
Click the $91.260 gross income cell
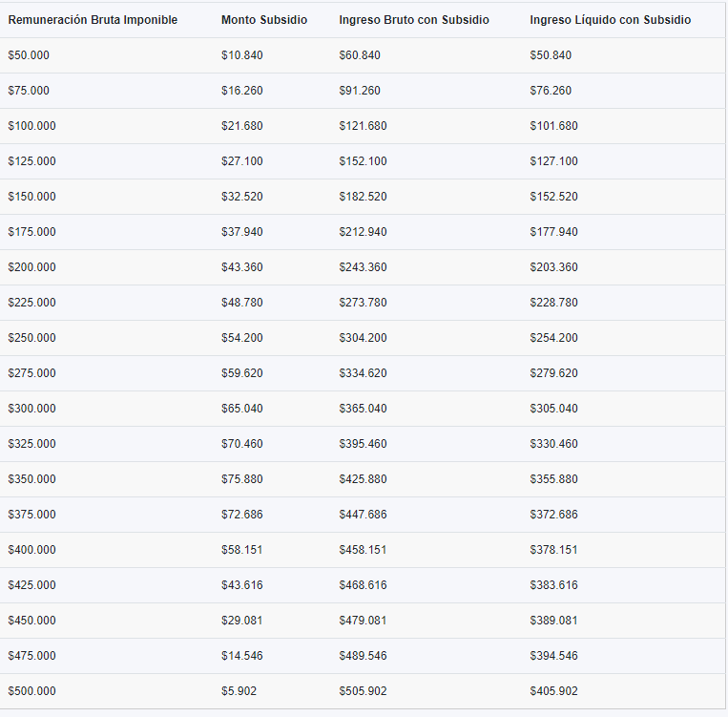(x=360, y=91)
